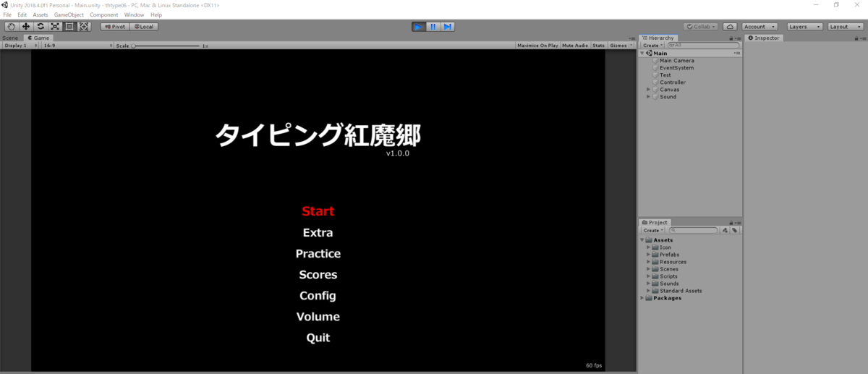The width and height of the screenshot is (868, 374).
Task: Open the Display 1 dropdown
Action: pos(20,46)
